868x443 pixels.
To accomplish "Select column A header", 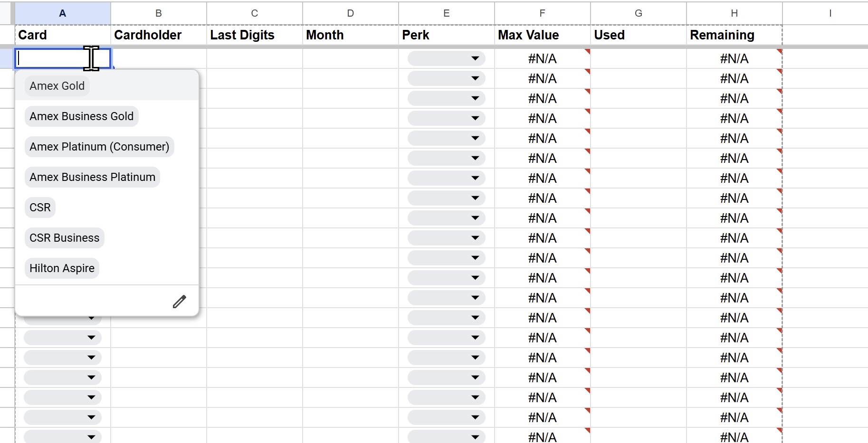I will tap(63, 13).
